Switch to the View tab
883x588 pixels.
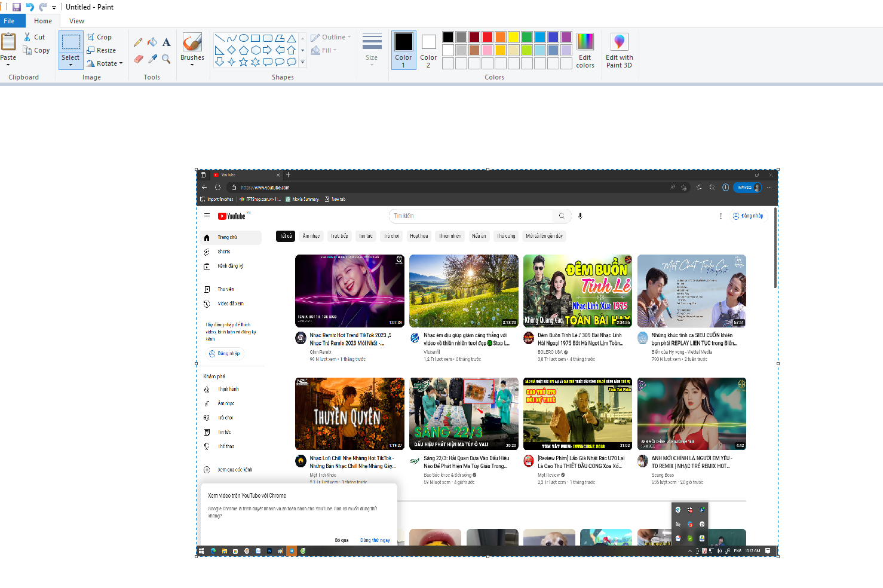click(x=76, y=21)
